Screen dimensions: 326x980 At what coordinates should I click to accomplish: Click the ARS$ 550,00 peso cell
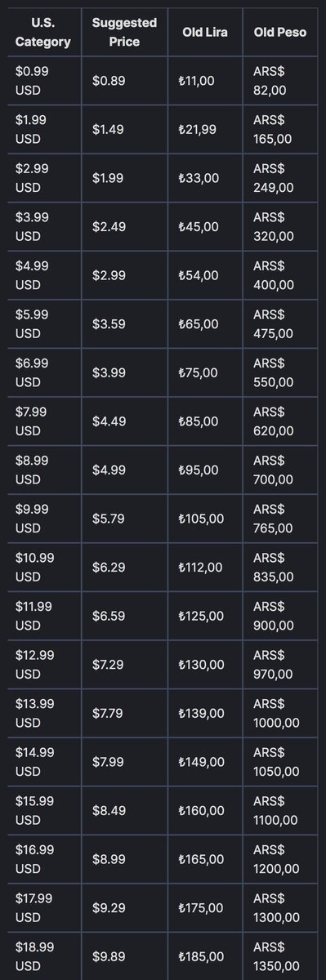(x=280, y=373)
